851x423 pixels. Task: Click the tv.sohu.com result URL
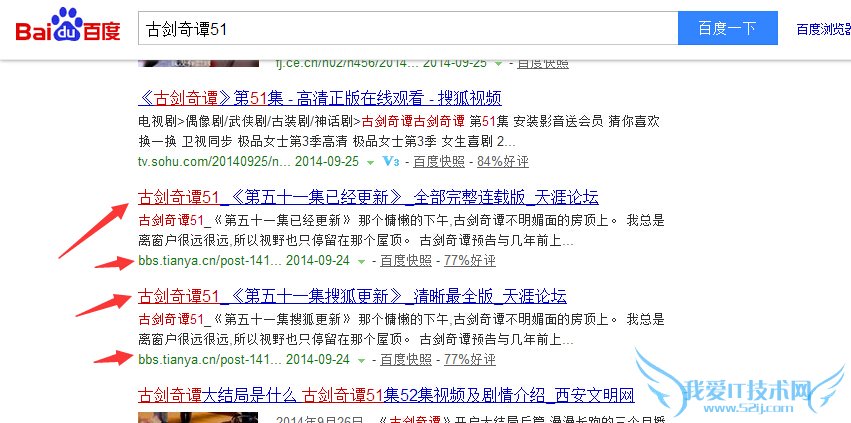[215, 161]
